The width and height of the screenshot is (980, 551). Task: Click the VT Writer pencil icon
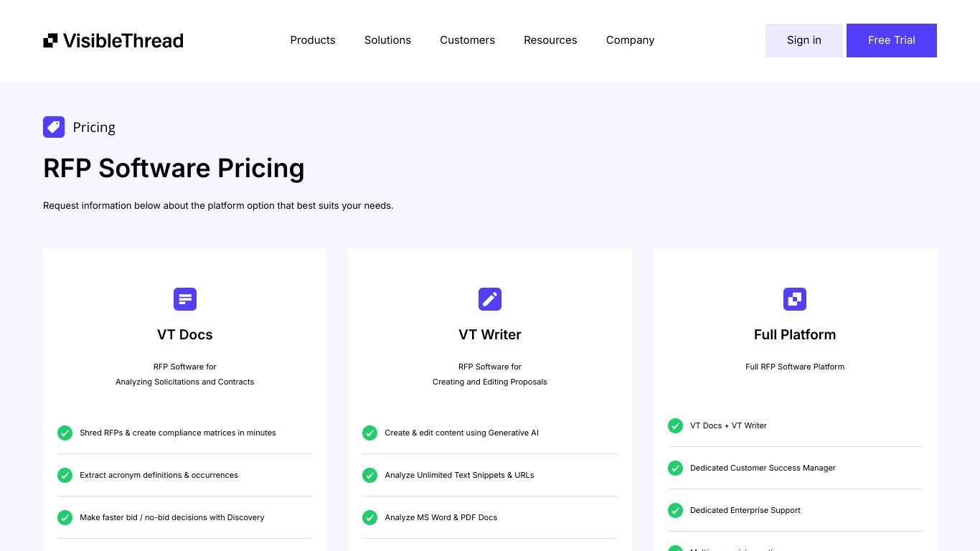[490, 299]
